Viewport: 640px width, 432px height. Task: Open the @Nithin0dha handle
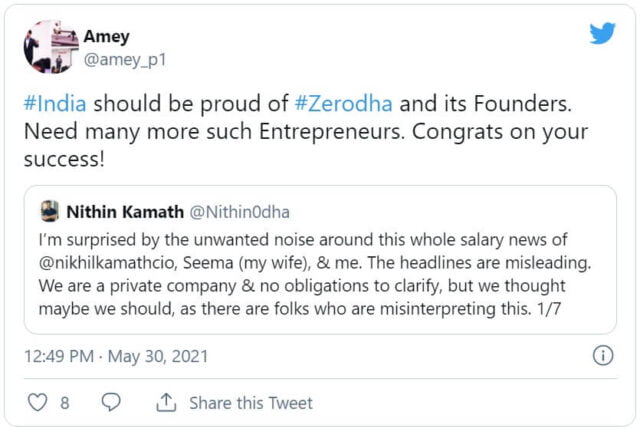point(244,211)
